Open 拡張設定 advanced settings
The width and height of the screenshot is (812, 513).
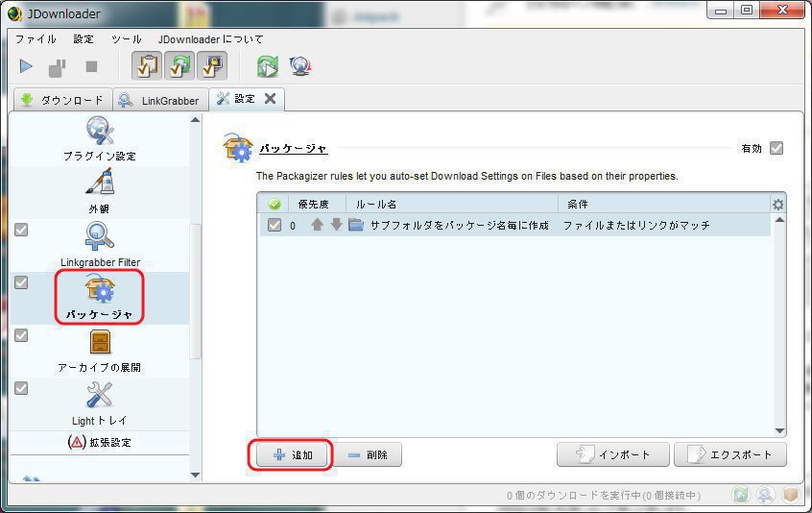point(100,442)
